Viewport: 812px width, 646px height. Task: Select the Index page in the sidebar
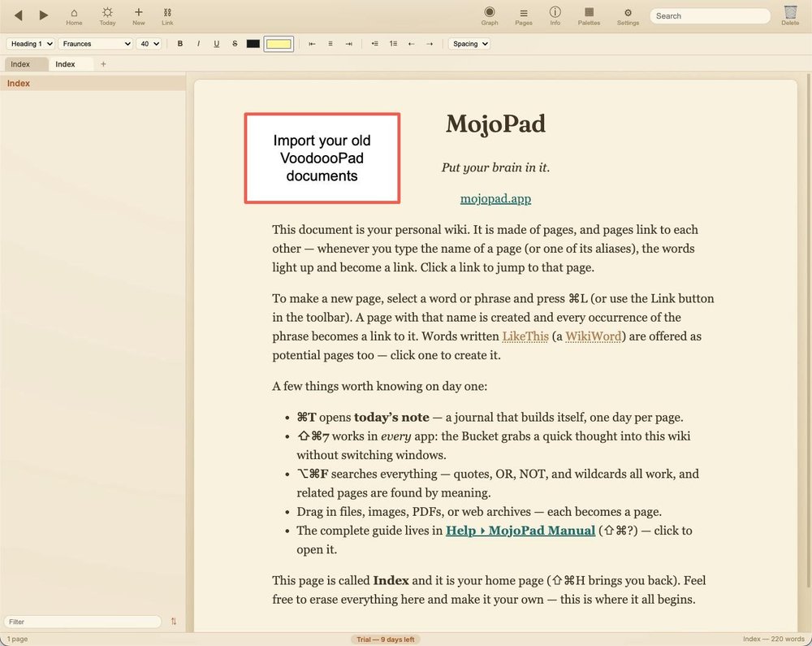tap(93, 84)
